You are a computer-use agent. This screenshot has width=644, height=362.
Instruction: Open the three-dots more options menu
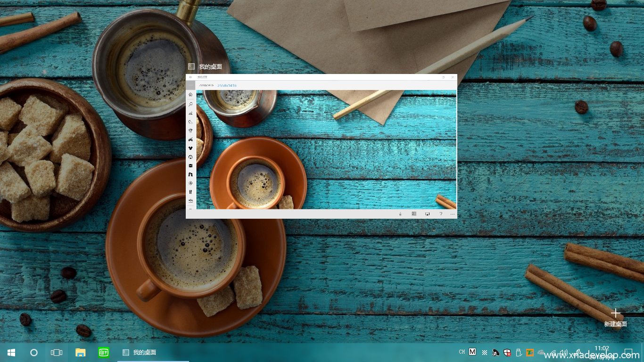tap(453, 214)
